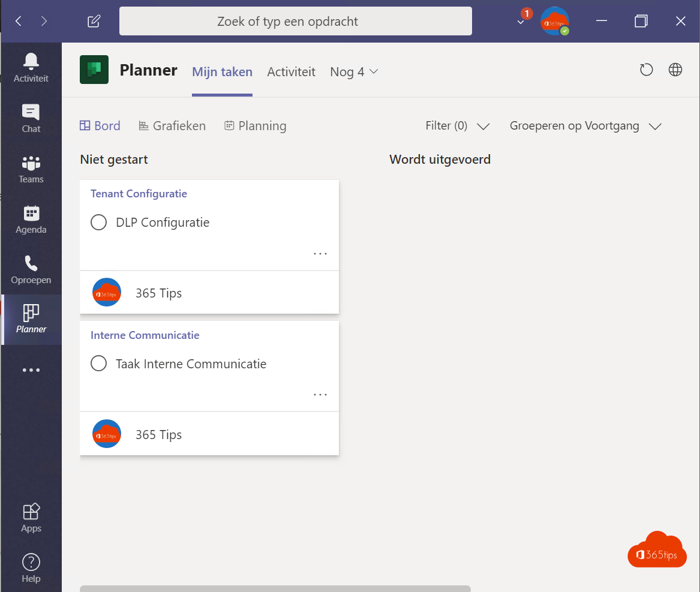Switch to the Activiteit tab
This screenshot has height=592, width=700.
tap(291, 71)
